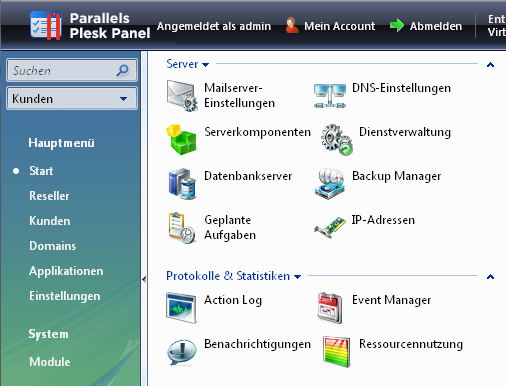Click the Event Manager text link

392,300
